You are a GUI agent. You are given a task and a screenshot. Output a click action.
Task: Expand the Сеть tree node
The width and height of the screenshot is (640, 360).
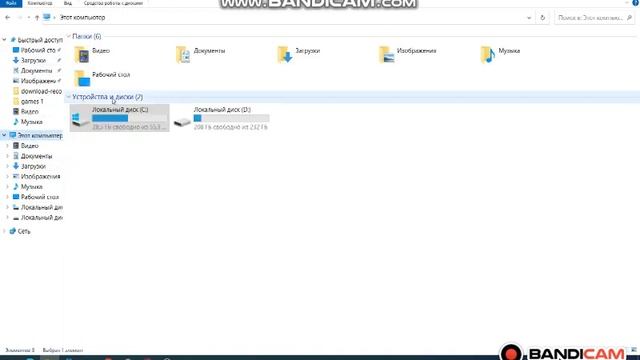click(4, 231)
